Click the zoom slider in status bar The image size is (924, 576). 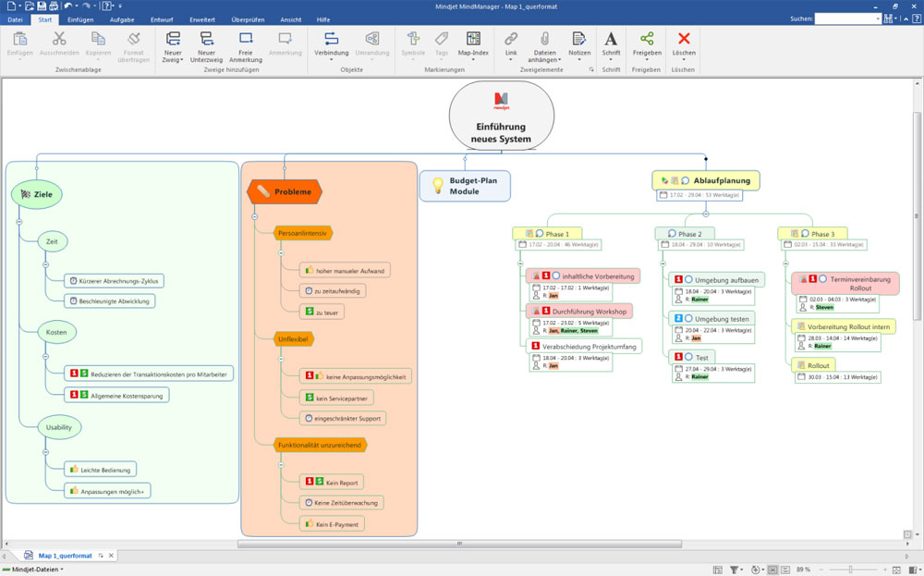point(850,570)
